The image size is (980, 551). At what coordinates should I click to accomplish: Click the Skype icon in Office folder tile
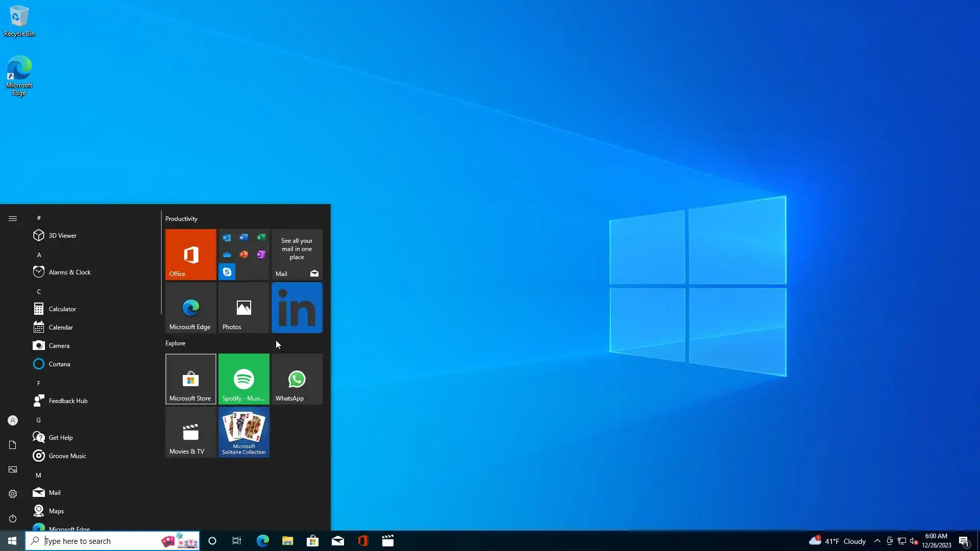pos(227,272)
